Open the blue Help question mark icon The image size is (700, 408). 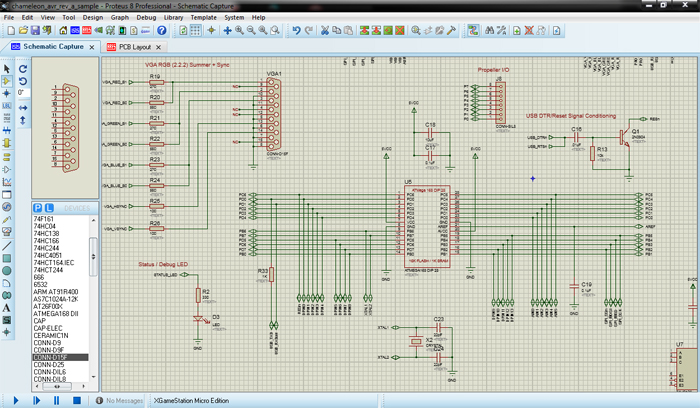(x=162, y=30)
